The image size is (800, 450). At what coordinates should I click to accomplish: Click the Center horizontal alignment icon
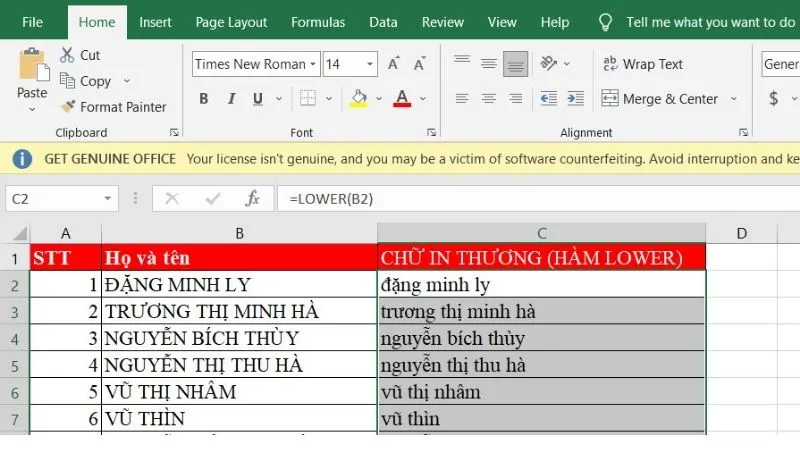pos(489,99)
